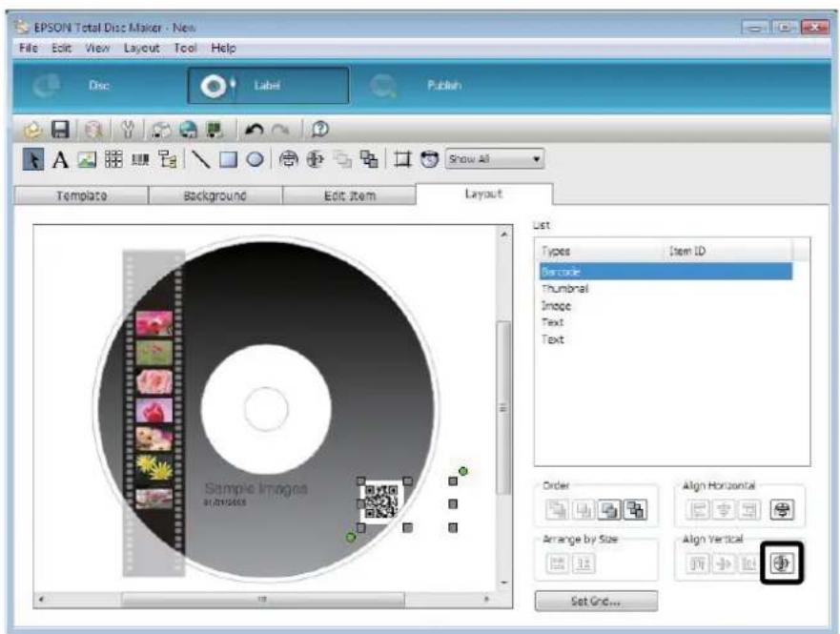The image size is (840, 634).
Task: Click Order panel send to back button
Action: point(635,509)
